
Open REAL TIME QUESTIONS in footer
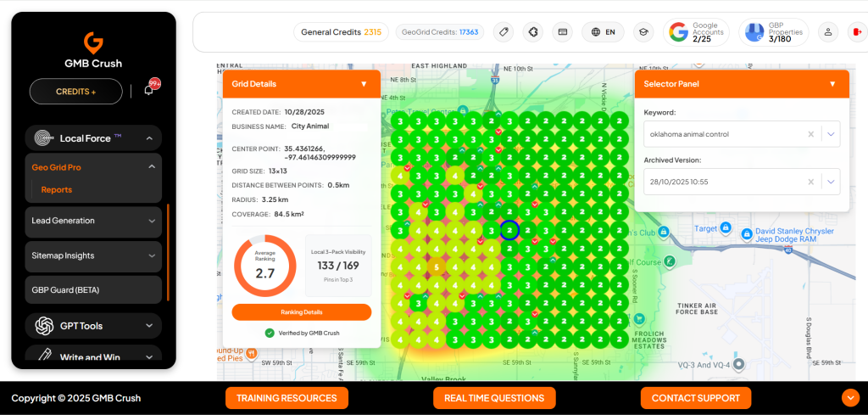(494, 398)
